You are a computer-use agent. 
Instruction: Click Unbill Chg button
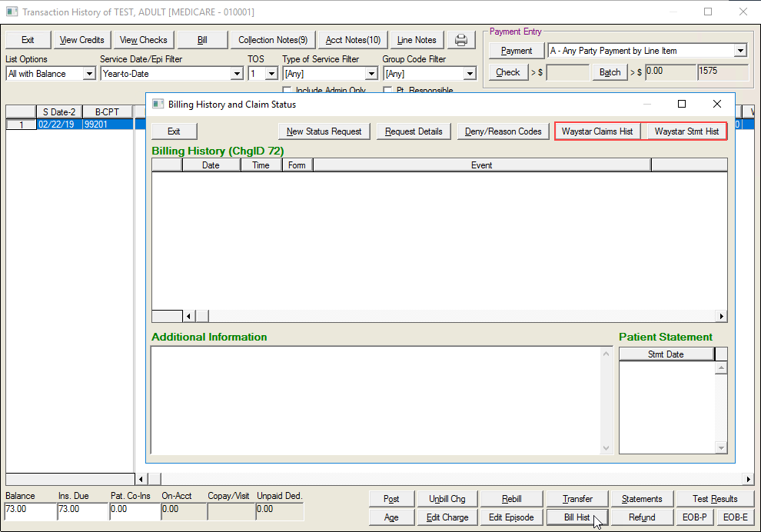447,499
